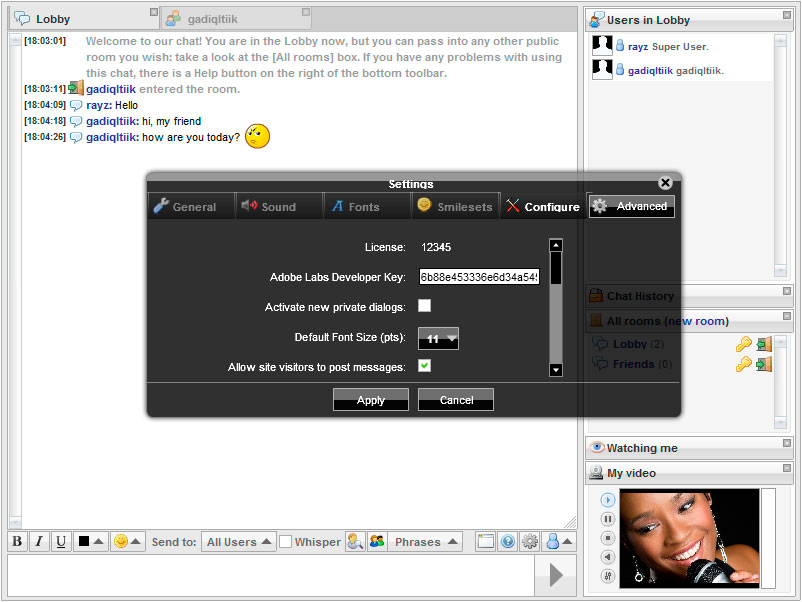Click the enter-room door icon for Friends
Screen dimensions: 802x602
pos(764,365)
